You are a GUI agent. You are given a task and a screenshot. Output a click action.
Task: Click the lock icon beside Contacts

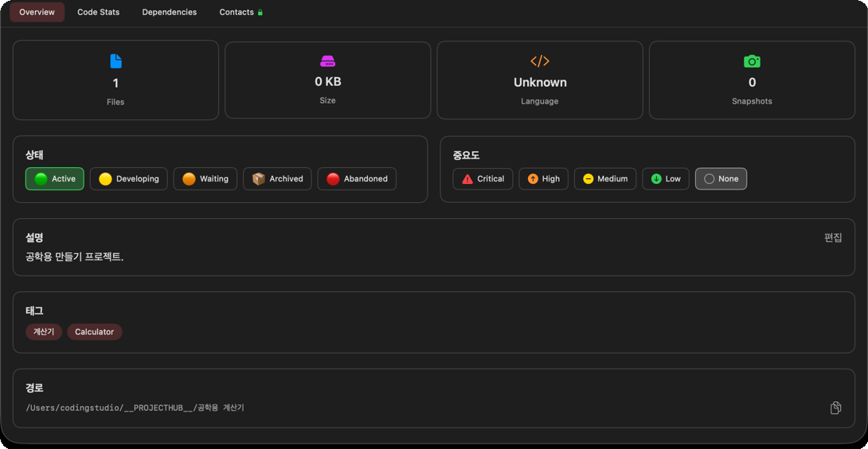tap(260, 12)
